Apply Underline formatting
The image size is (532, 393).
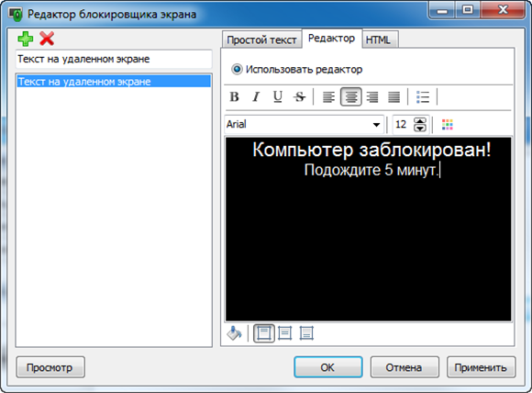click(278, 97)
